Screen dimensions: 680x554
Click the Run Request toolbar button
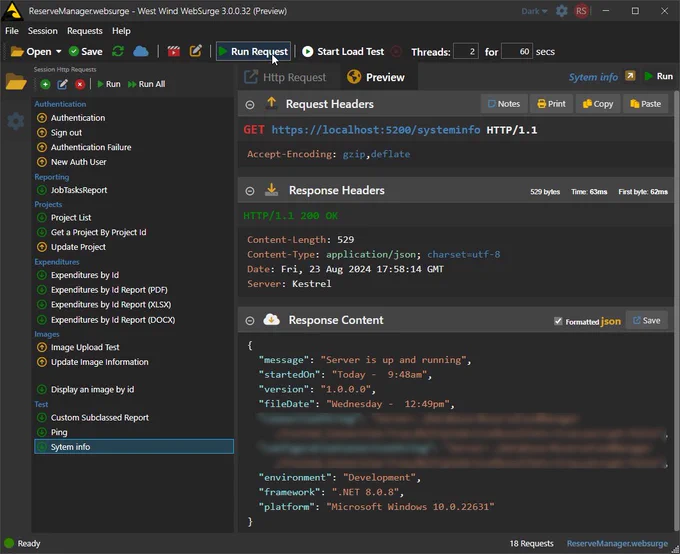coord(253,51)
